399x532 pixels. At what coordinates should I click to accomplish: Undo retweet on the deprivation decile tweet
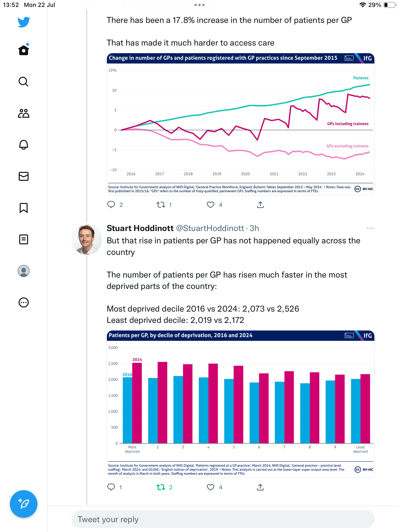click(x=161, y=487)
